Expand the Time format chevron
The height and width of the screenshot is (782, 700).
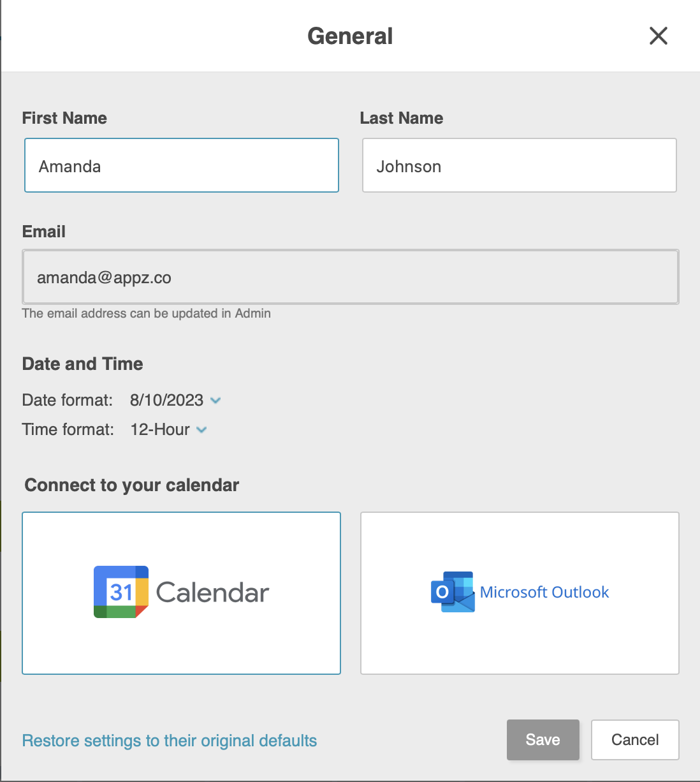pos(201,430)
